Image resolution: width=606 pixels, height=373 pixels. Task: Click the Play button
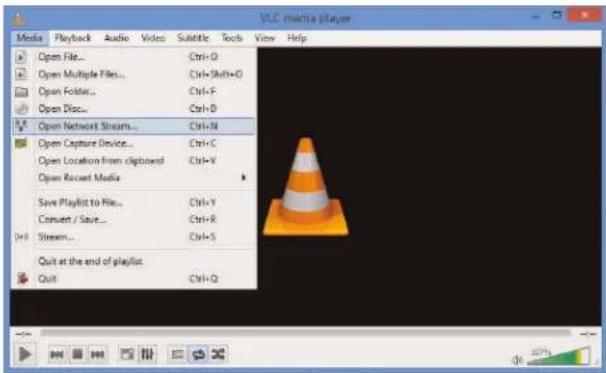[x=24, y=354]
